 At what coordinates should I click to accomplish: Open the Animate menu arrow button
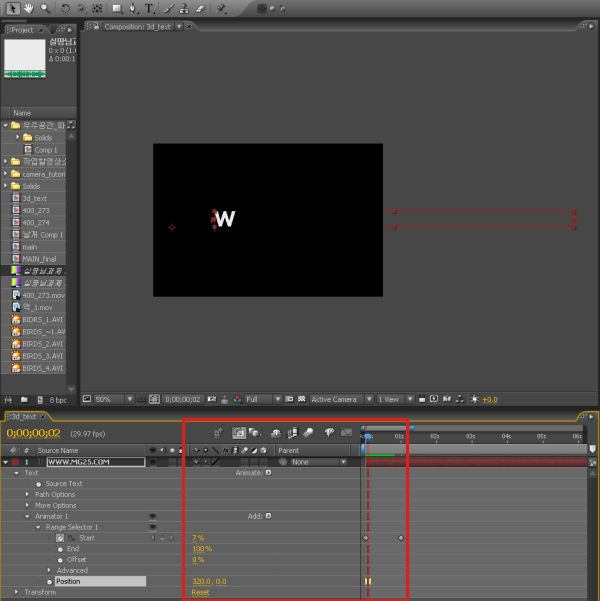click(268, 473)
